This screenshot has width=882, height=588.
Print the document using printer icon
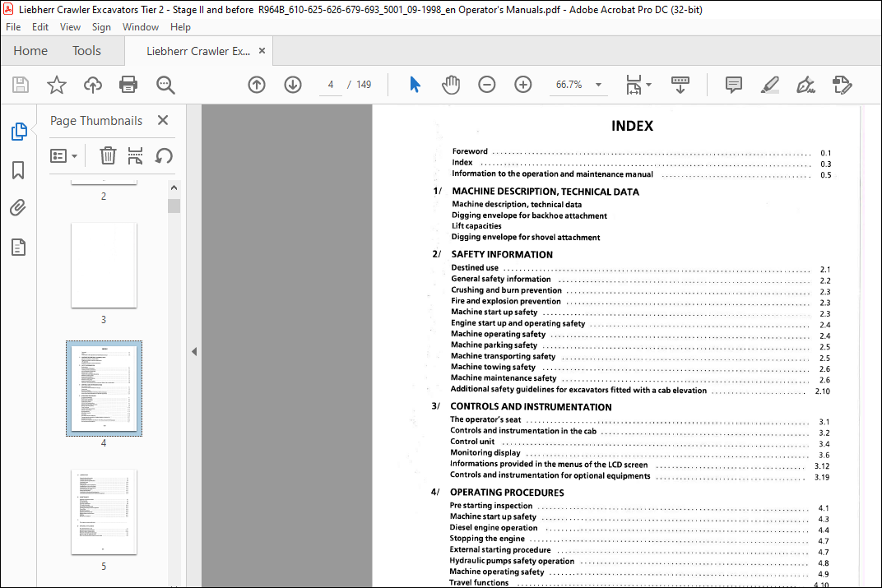(x=128, y=85)
